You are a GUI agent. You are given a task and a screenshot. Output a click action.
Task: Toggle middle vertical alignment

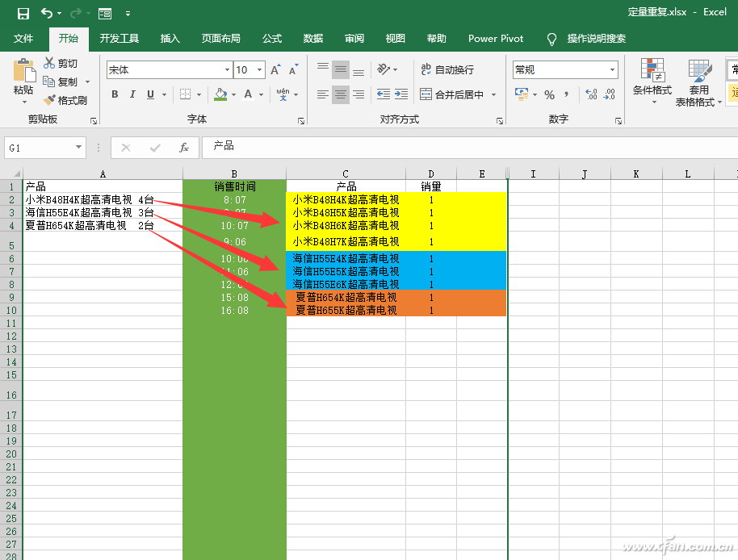click(x=341, y=69)
